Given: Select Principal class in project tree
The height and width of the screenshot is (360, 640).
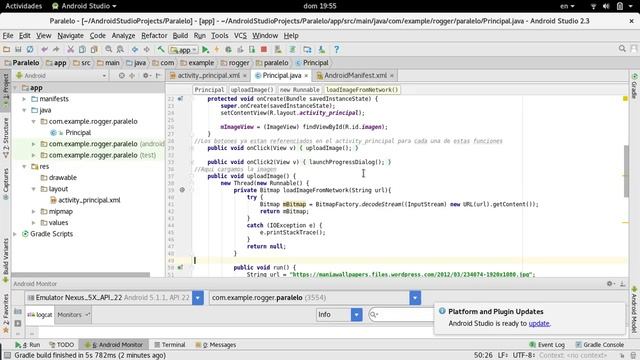Looking at the screenshot, I should pyautogui.click(x=78, y=133).
